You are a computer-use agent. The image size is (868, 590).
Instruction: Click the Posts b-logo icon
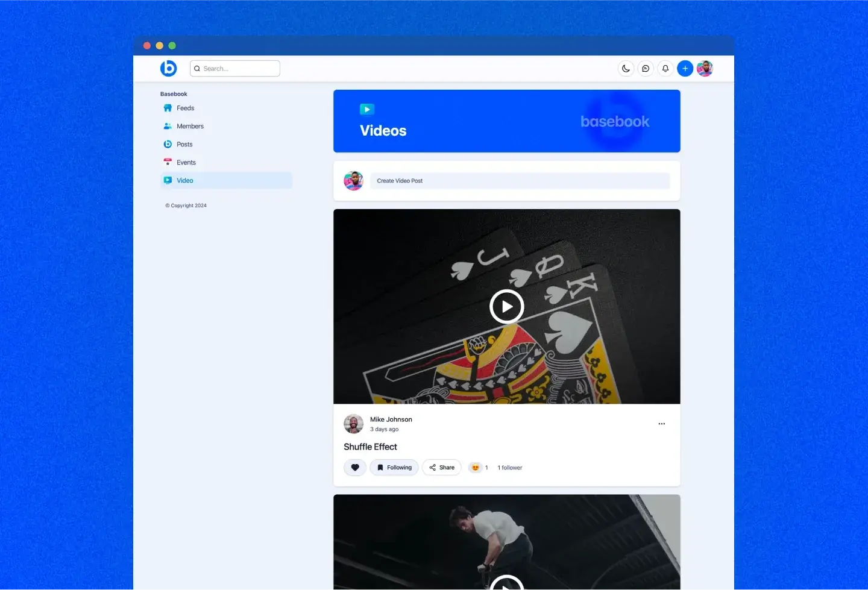(x=168, y=144)
